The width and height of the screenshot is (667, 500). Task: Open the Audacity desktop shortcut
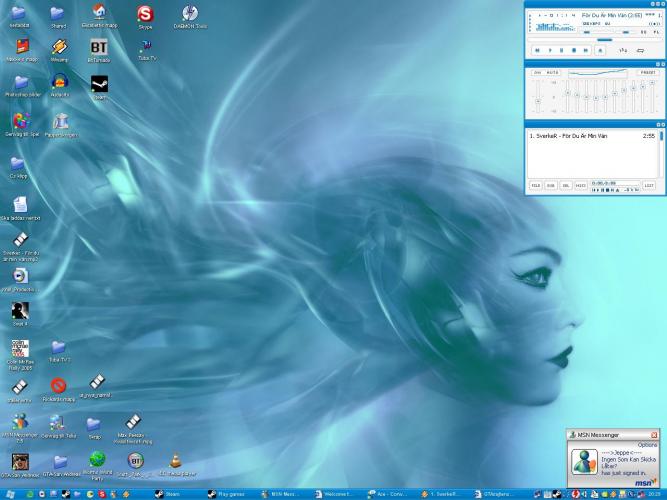point(59,82)
